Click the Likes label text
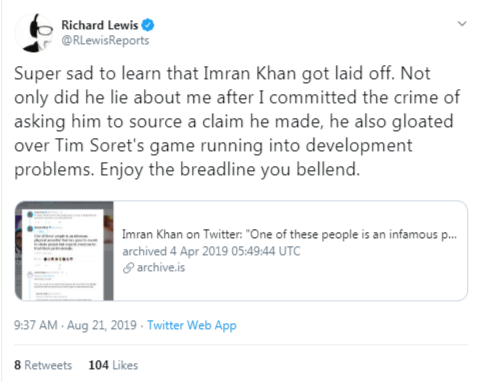 pyautogui.click(x=125, y=365)
